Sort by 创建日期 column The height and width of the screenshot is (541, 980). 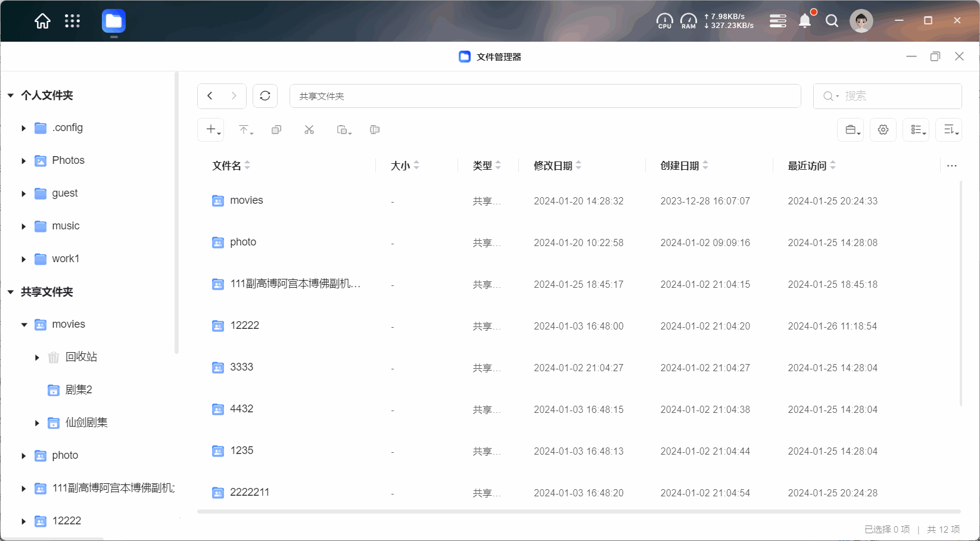[x=685, y=166]
